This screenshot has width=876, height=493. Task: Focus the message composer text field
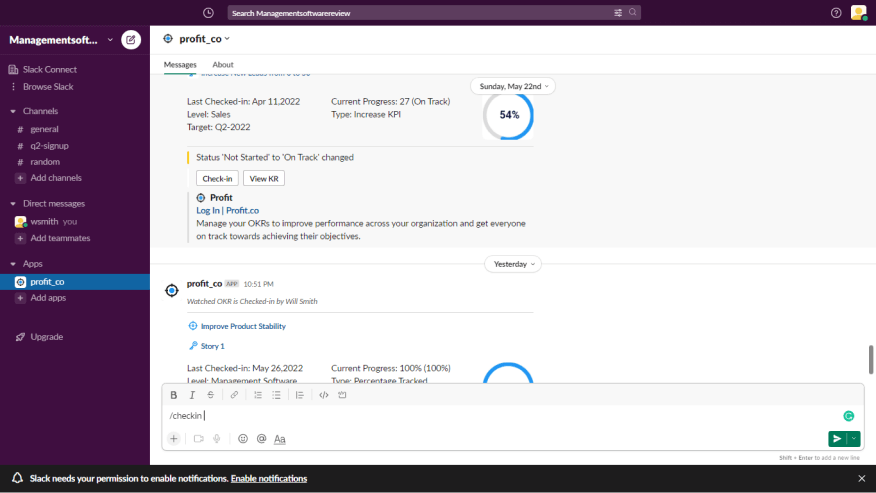click(x=503, y=416)
